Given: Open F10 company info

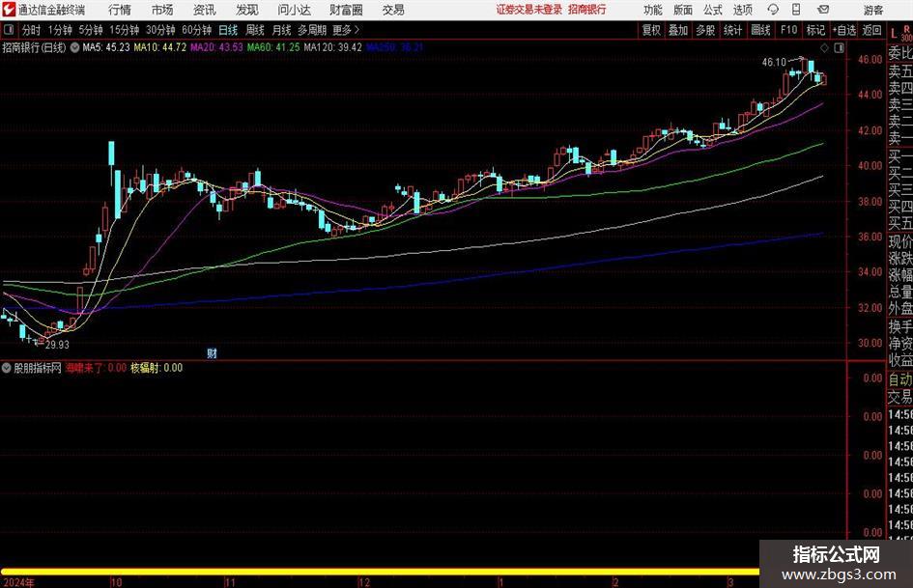Looking at the screenshot, I should click(789, 30).
